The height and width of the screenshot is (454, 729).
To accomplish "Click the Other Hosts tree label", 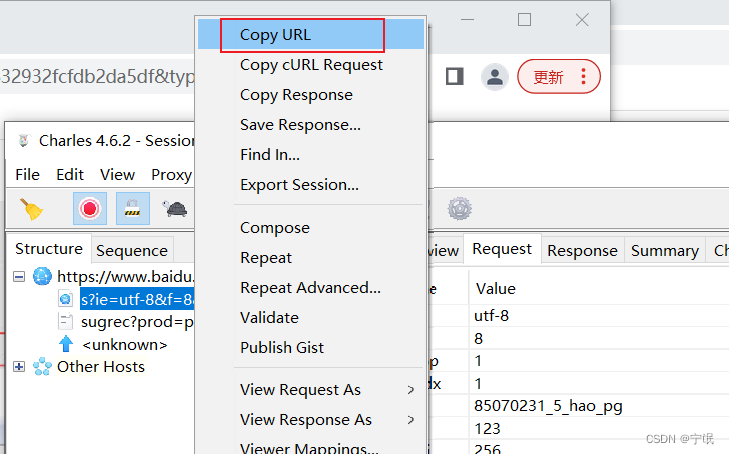I will click(101, 367).
